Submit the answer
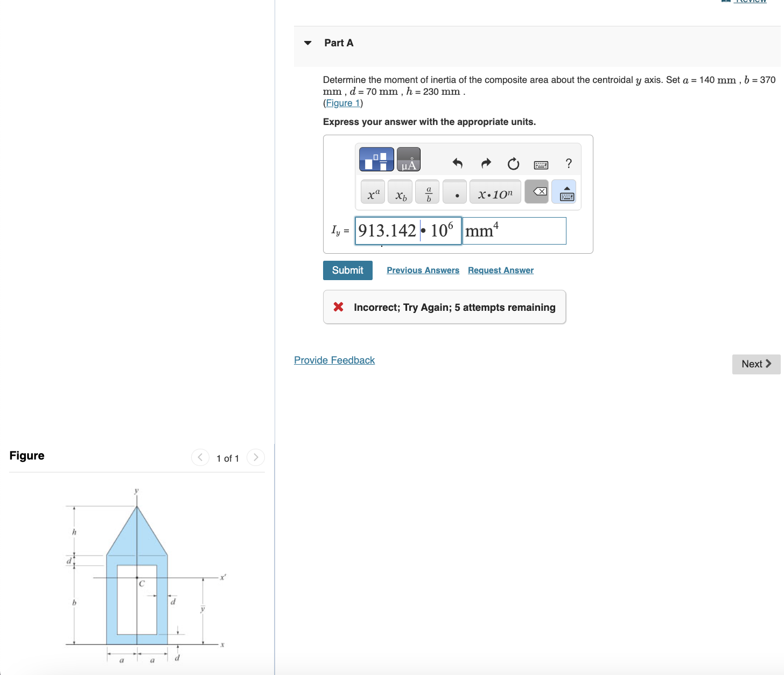 pos(347,270)
